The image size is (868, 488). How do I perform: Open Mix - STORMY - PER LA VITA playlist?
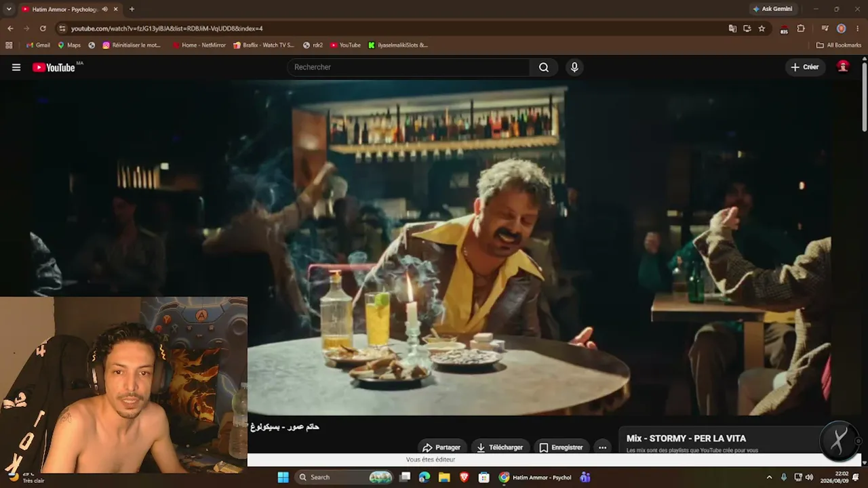pyautogui.click(x=686, y=439)
